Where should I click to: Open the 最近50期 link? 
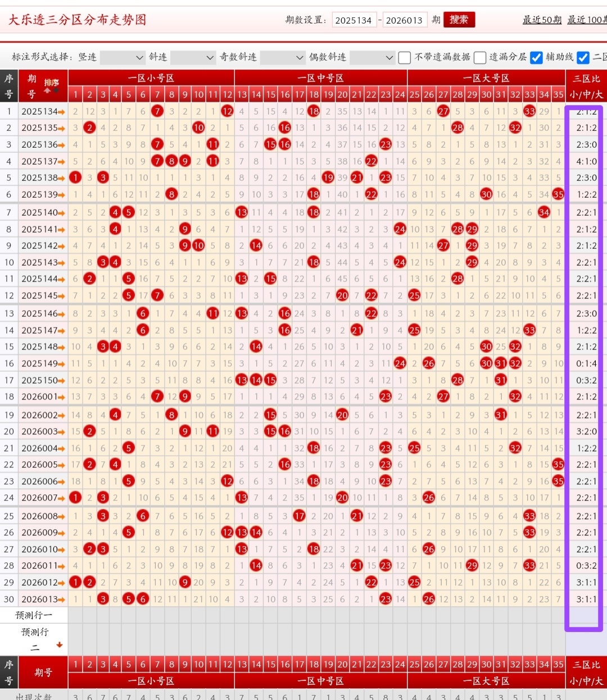pyautogui.click(x=542, y=20)
